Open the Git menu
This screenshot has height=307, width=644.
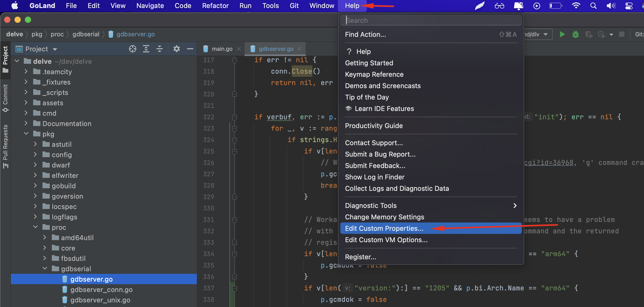pos(294,5)
